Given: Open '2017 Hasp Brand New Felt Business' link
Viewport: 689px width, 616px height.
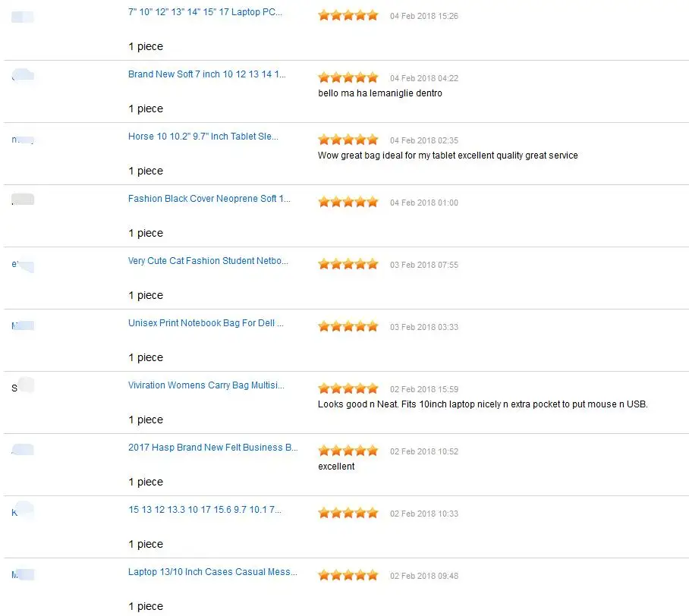Looking at the screenshot, I should (x=212, y=448).
